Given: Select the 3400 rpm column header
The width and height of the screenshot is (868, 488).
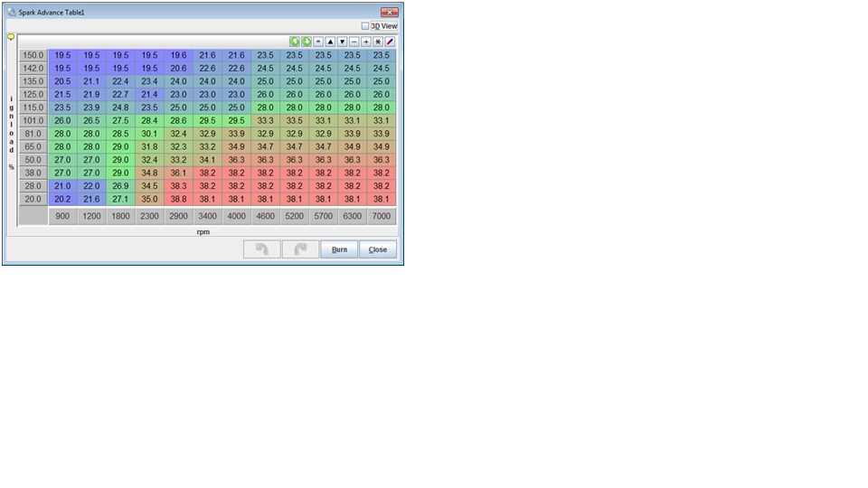Looking at the screenshot, I should [208, 216].
